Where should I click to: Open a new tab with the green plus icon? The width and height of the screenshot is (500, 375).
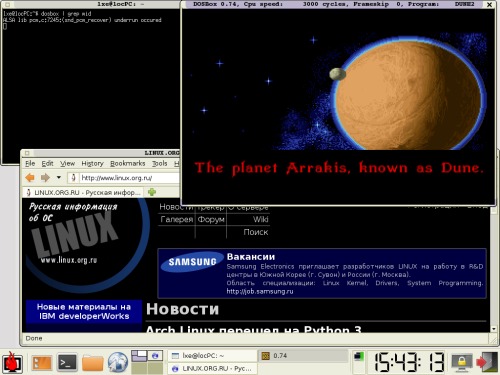[x=152, y=192]
